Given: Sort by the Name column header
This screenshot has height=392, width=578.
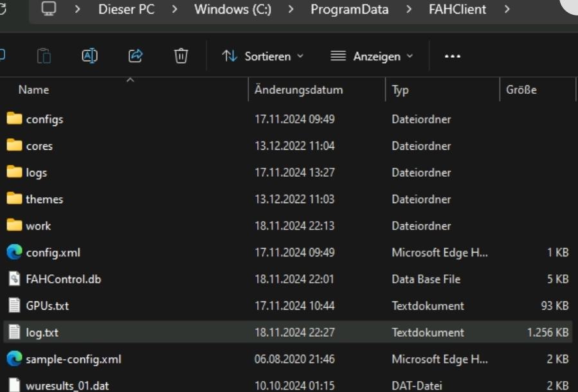Looking at the screenshot, I should pyautogui.click(x=33, y=89).
